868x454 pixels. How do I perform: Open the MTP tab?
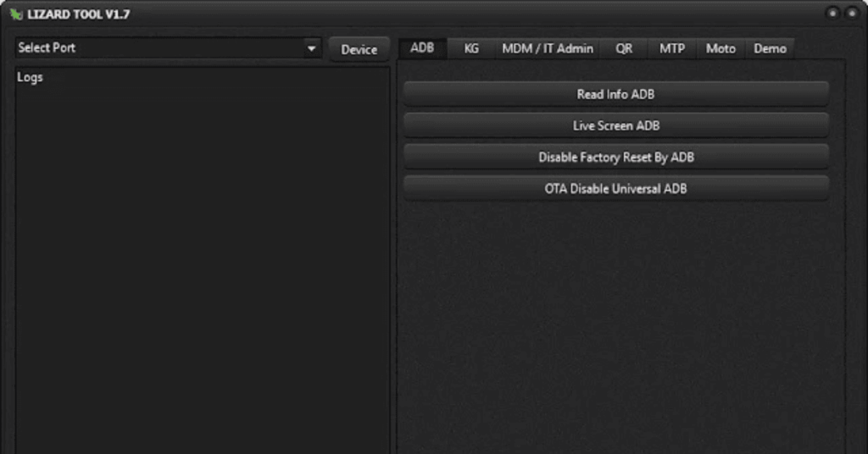click(x=672, y=48)
